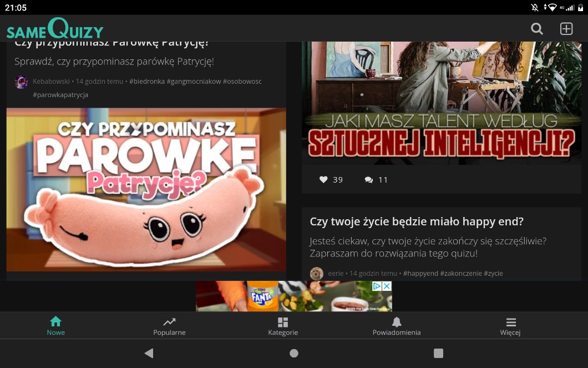The image size is (588, 368).
Task: Open the #happyend hashtag link
Action: [420, 273]
